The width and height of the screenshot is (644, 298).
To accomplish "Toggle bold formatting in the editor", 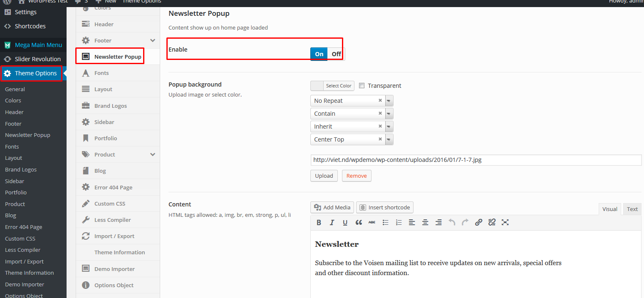I will click(319, 222).
